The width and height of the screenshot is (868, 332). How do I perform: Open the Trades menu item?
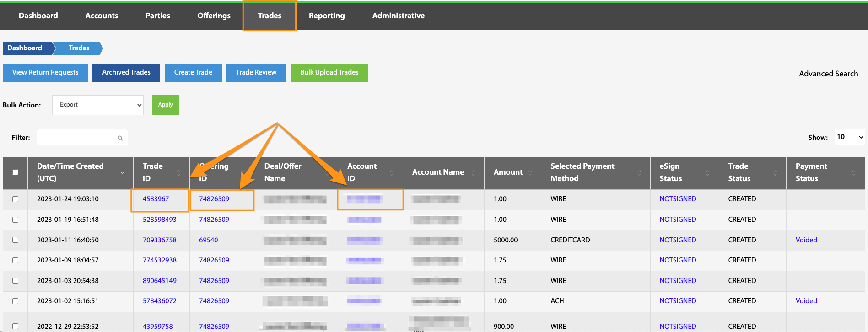270,16
